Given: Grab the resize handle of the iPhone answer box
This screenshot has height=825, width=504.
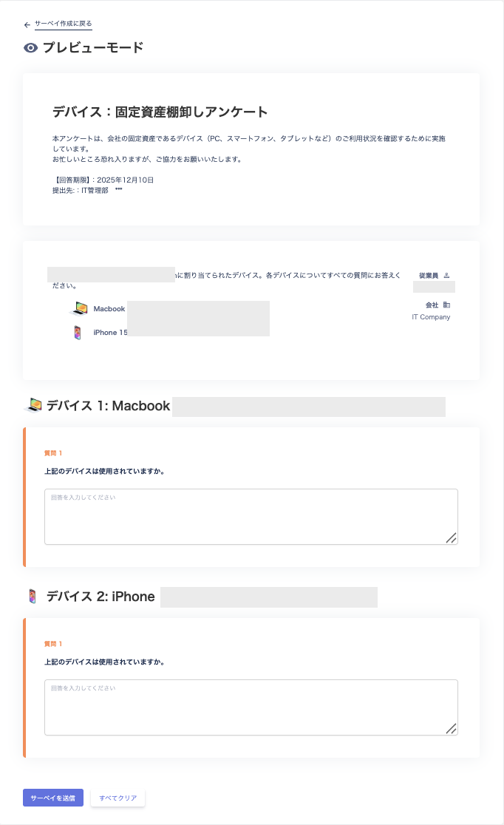Looking at the screenshot, I should click(x=451, y=729).
